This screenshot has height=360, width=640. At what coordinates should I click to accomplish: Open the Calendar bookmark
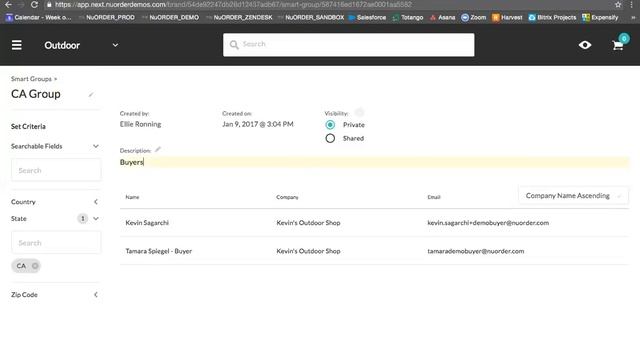click(x=39, y=18)
